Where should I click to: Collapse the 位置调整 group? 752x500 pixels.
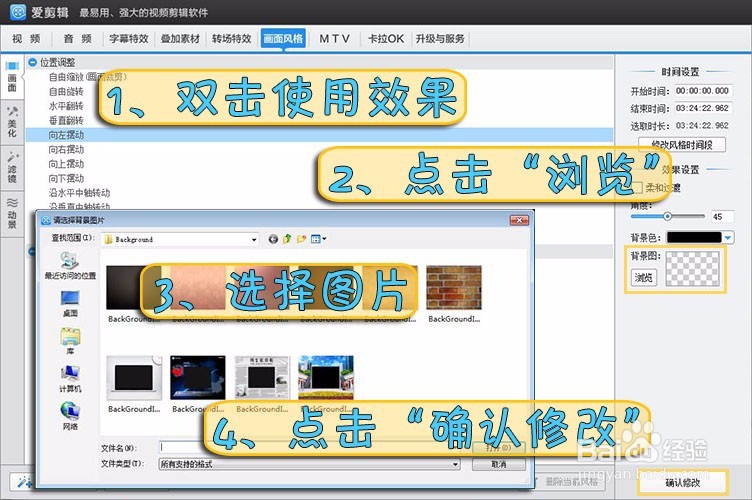tap(33, 62)
